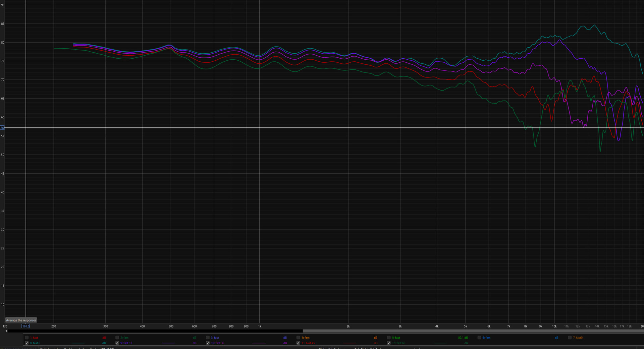This screenshot has height=349, width=644.
Task: Click the green line swatch for 'fast 60'
Action: (x=440, y=343)
